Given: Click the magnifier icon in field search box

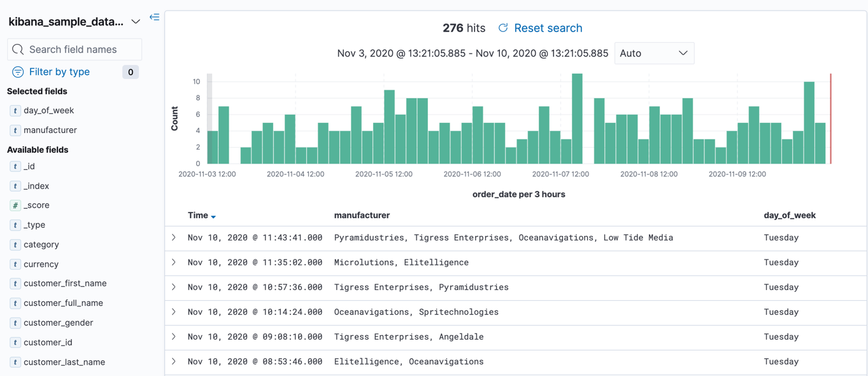Looking at the screenshot, I should [x=18, y=50].
